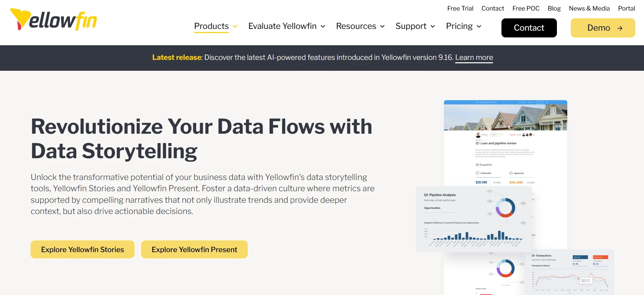Open the Portal link
The height and width of the screenshot is (295, 644).
pos(626,8)
